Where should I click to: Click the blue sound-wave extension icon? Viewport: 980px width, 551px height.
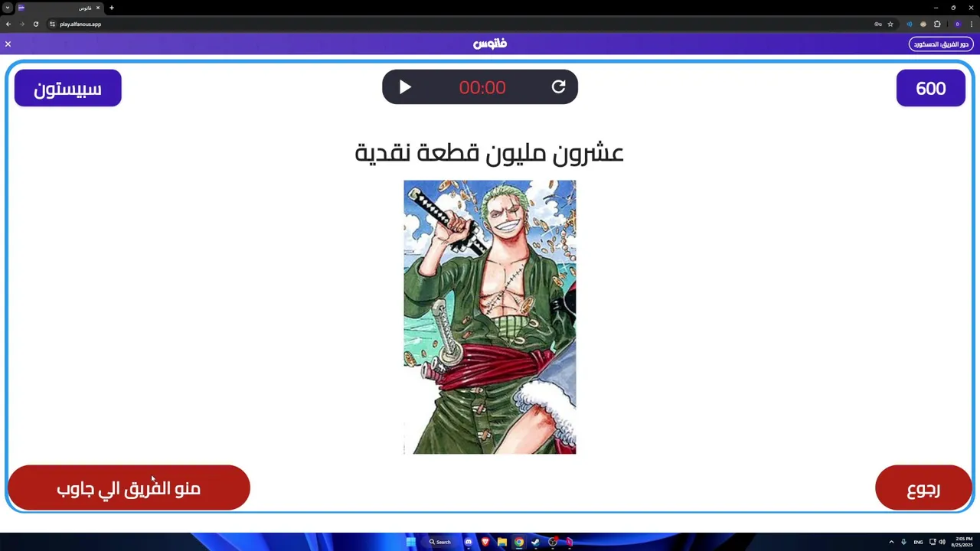[910, 24]
